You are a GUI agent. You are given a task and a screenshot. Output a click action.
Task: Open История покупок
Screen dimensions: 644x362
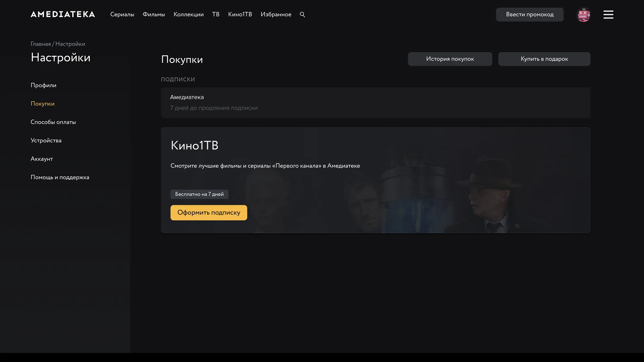pos(450,59)
